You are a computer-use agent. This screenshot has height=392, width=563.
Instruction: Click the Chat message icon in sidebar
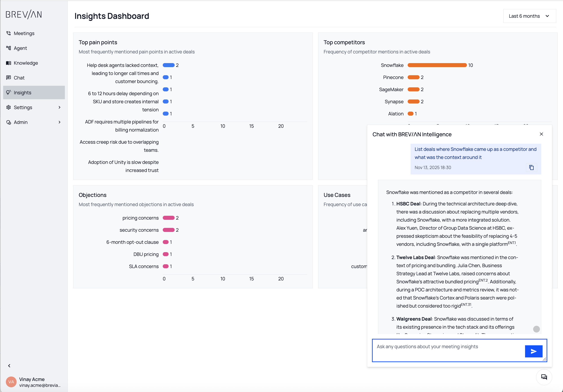9,77
